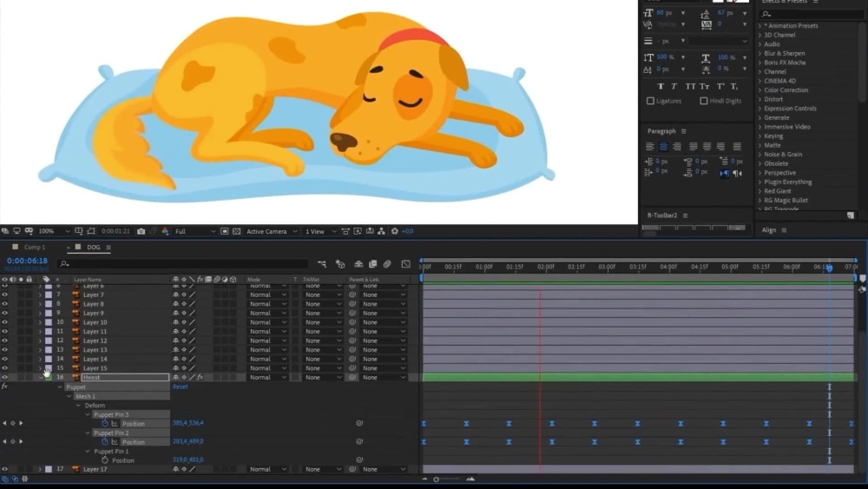Hide the Hvost layer eye icon
Viewport: 868px width, 489px height.
tap(4, 377)
